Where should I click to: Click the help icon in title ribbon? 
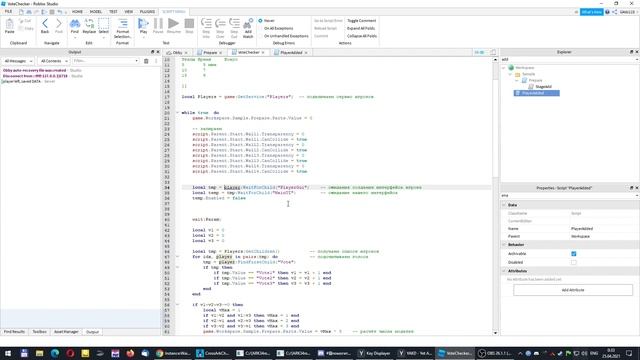point(607,12)
